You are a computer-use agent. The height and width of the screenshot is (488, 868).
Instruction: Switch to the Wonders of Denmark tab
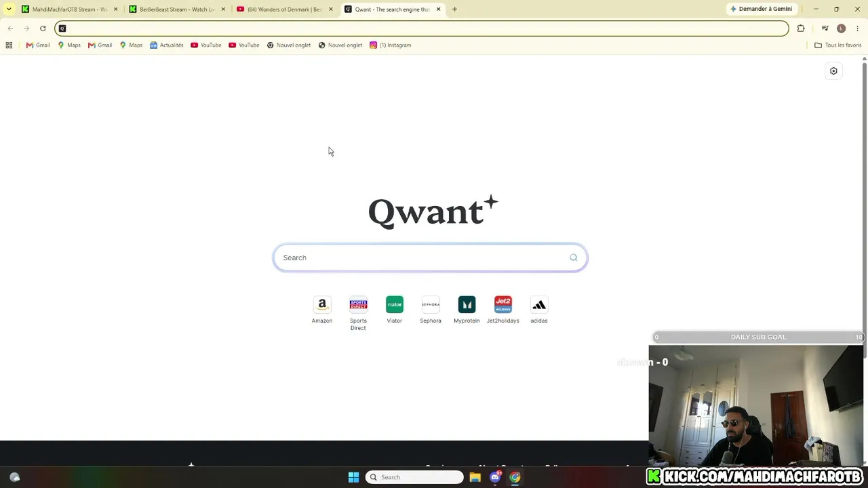tap(284, 9)
